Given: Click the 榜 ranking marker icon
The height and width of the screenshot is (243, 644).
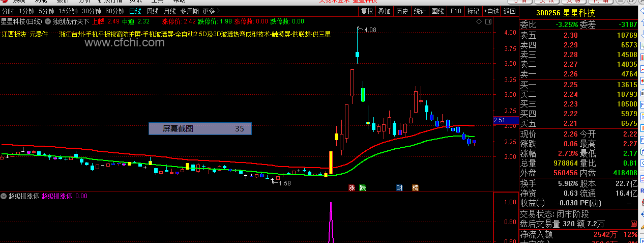Looking at the screenshot, I should [x=415, y=188].
